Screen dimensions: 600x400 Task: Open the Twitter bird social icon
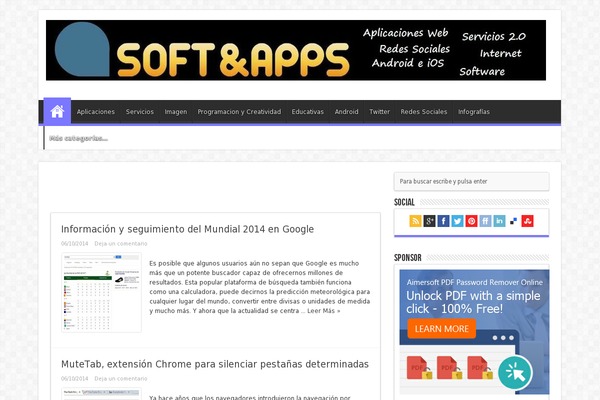[457, 221]
